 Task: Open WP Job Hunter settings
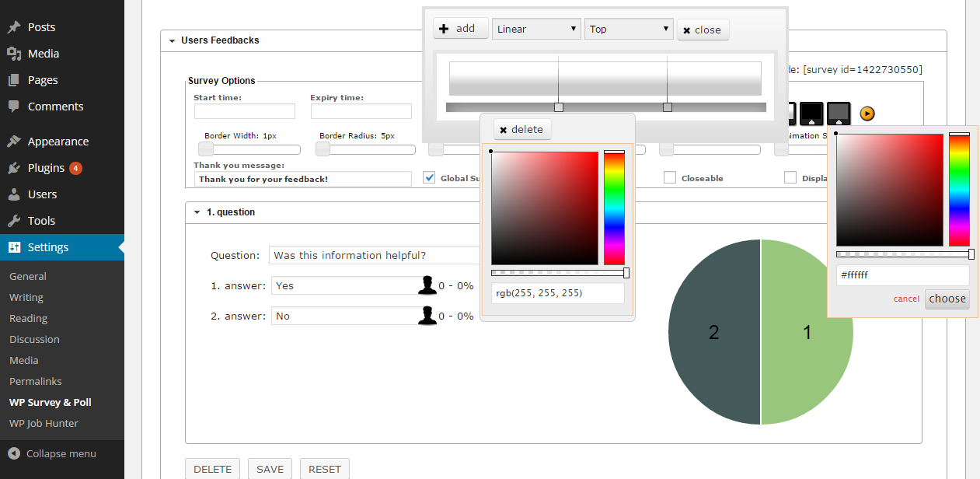pos(44,423)
